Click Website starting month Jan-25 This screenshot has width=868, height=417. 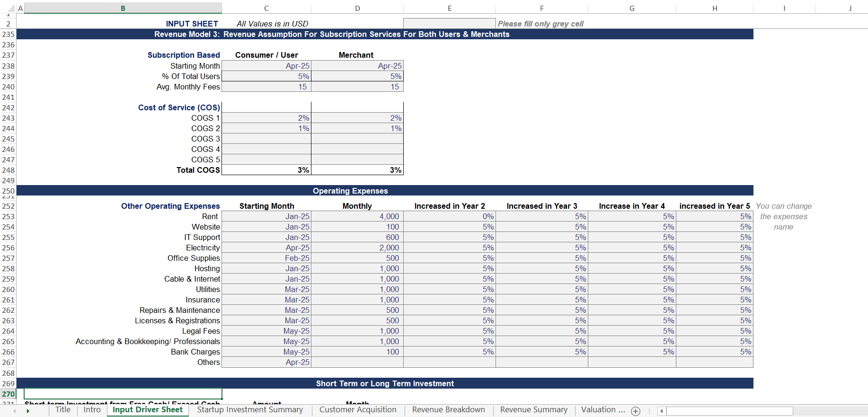[266, 227]
